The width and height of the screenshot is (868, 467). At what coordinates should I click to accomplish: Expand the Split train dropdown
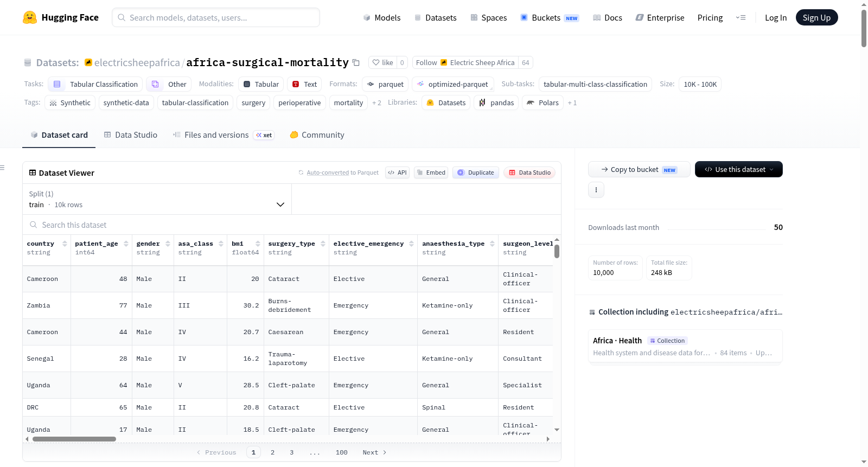click(157, 199)
